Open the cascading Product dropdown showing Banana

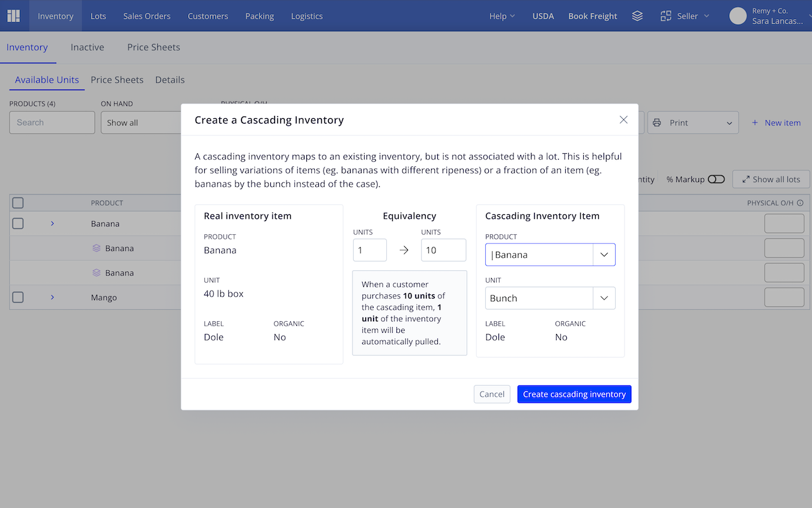tap(550, 255)
